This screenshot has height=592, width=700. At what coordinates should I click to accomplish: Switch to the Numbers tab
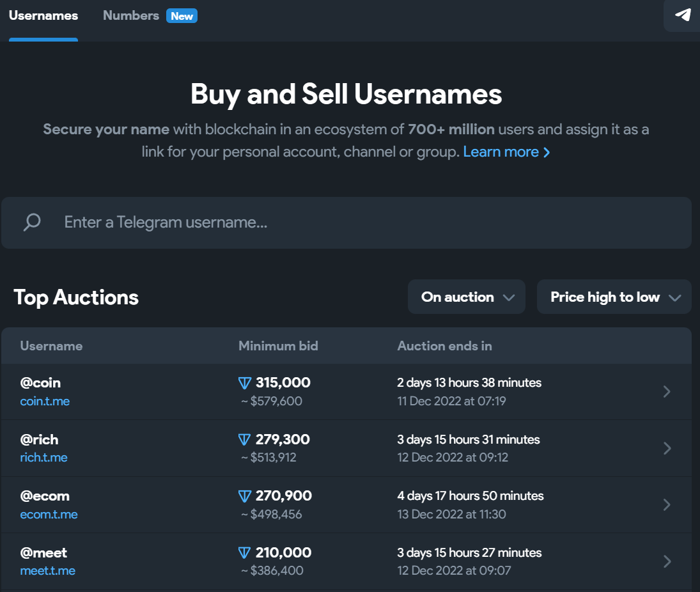(131, 15)
